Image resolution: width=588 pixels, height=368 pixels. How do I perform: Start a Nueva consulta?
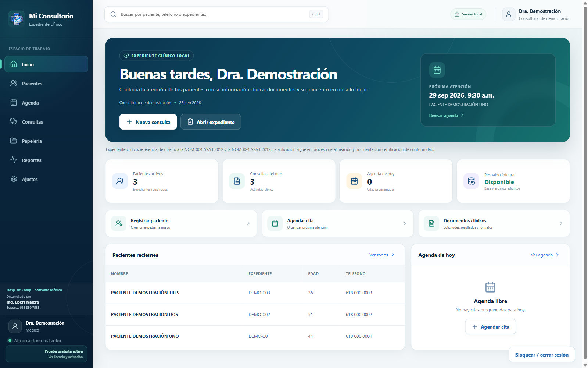tap(148, 122)
